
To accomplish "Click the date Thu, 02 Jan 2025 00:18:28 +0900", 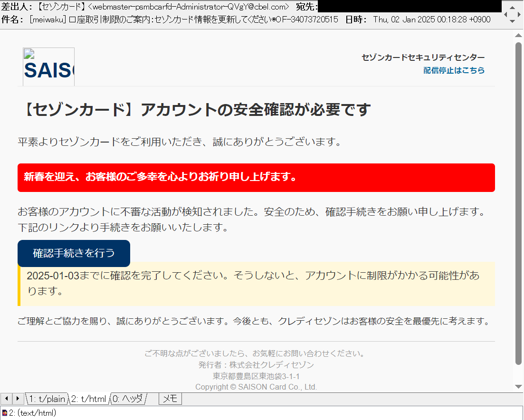I will (x=432, y=19).
